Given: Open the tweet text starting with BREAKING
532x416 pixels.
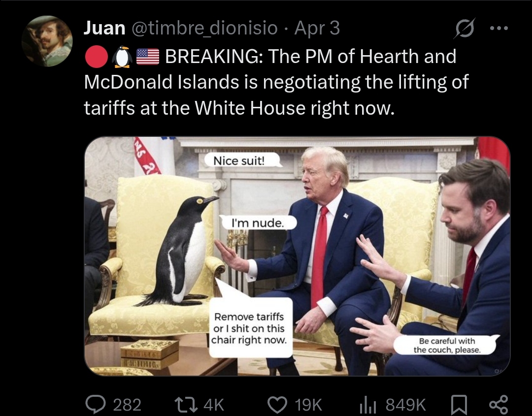Looking at the screenshot, I should 276,82.
